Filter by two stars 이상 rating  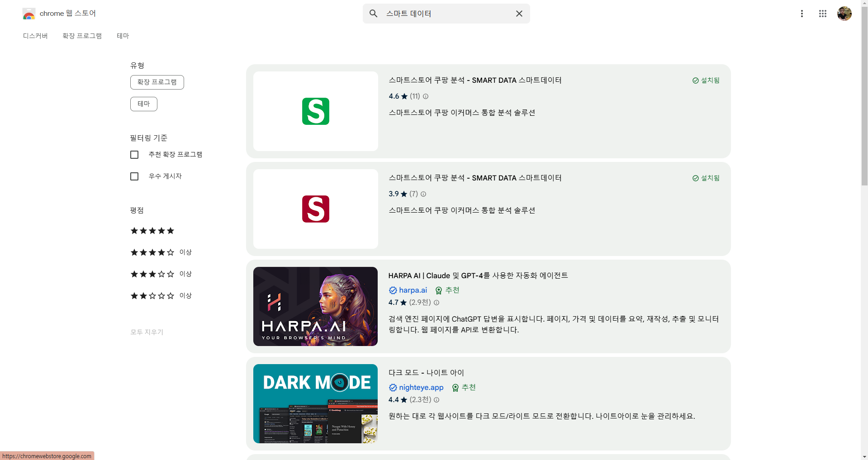point(161,296)
